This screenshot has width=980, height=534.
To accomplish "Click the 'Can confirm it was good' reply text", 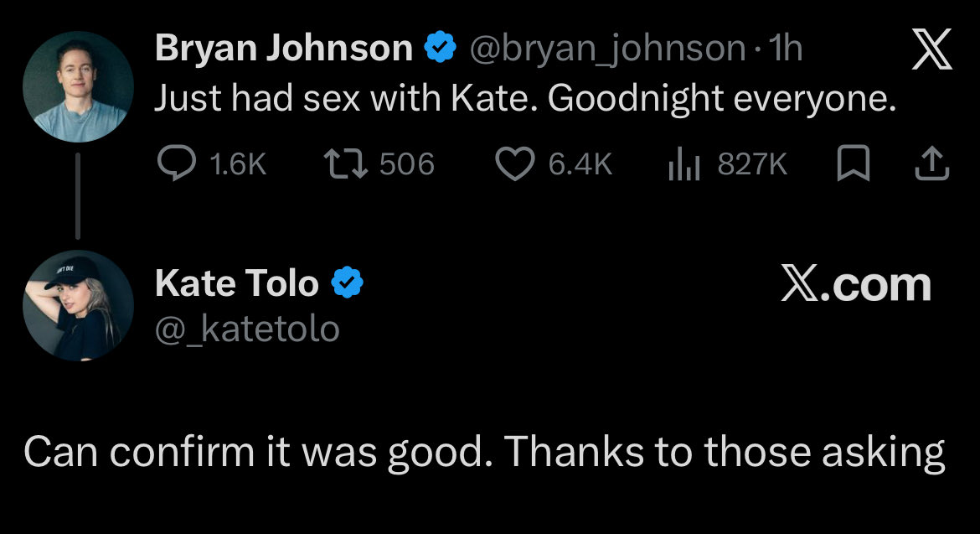I will [x=484, y=453].
